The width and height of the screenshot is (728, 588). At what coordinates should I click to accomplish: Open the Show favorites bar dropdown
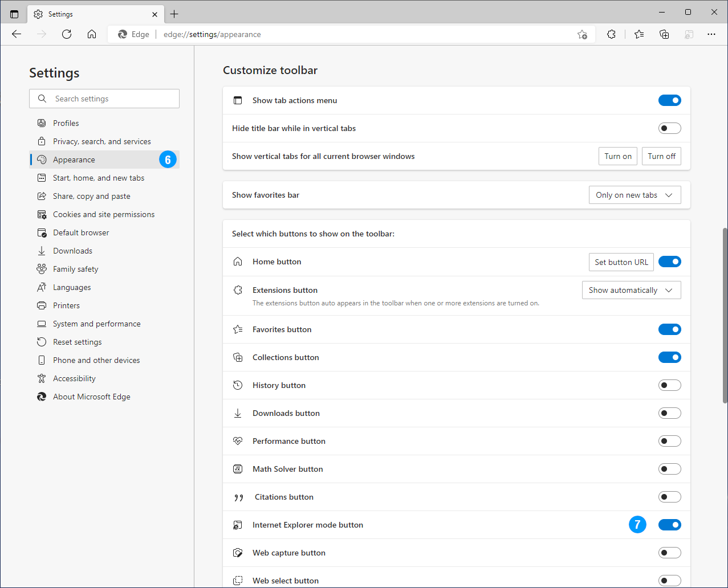coord(635,194)
